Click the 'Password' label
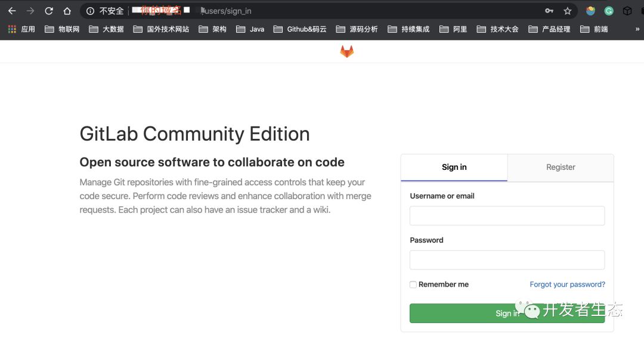This screenshot has width=644, height=338. [x=426, y=240]
